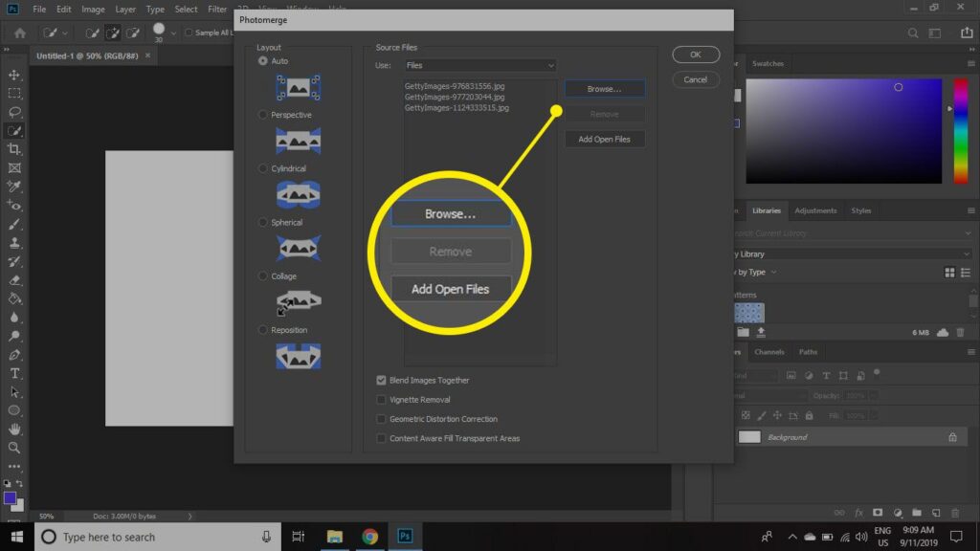Image resolution: width=980 pixels, height=551 pixels.
Task: Select the Move tool
Action: click(x=14, y=75)
